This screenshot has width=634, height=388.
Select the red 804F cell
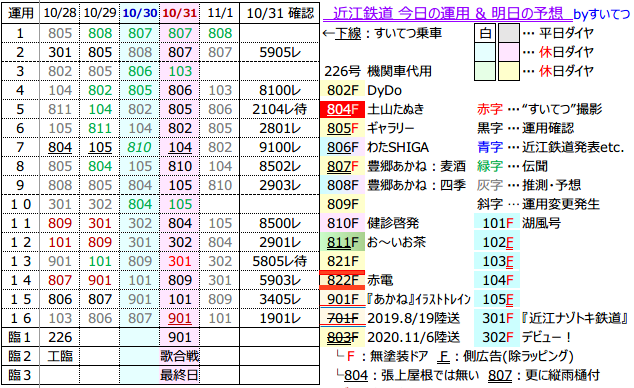tap(342, 109)
